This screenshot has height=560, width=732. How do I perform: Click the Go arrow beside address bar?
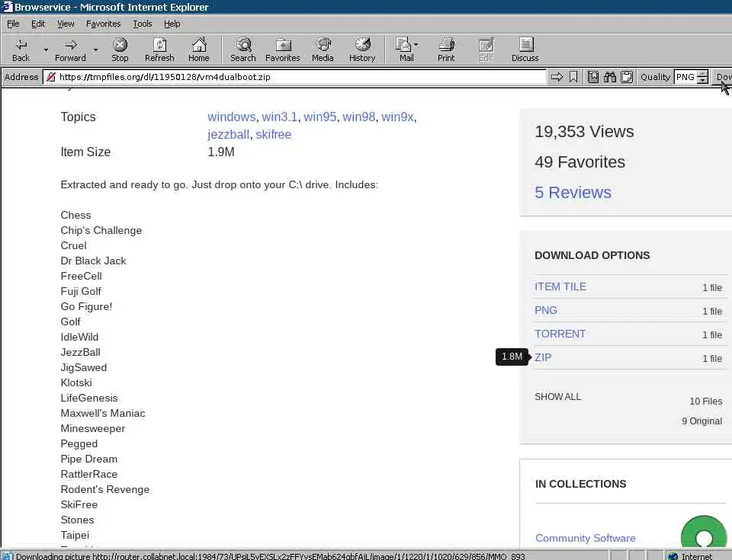pos(557,77)
